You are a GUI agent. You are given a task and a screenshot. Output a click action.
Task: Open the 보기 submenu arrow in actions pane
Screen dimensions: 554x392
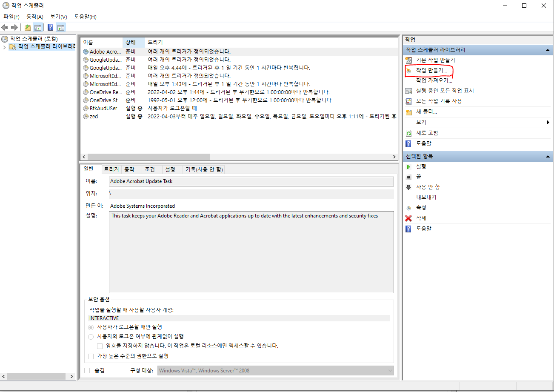[x=548, y=123]
